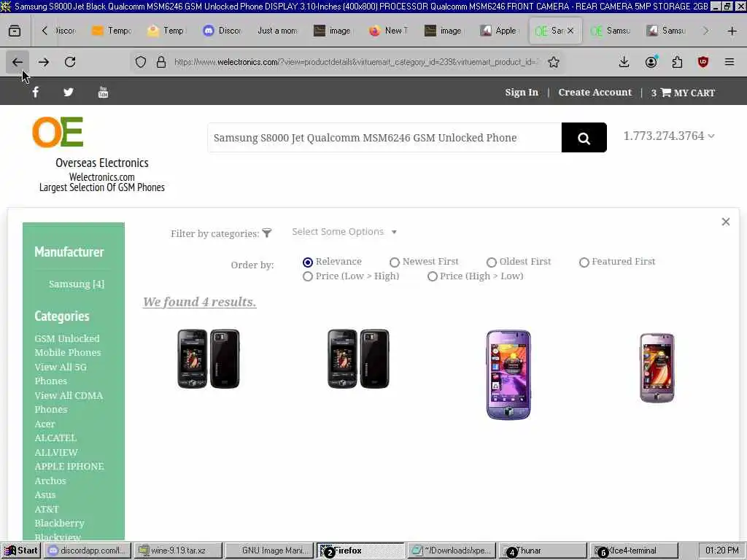Select Newest First ordering
Screen dimensions: 747x560
395,262
